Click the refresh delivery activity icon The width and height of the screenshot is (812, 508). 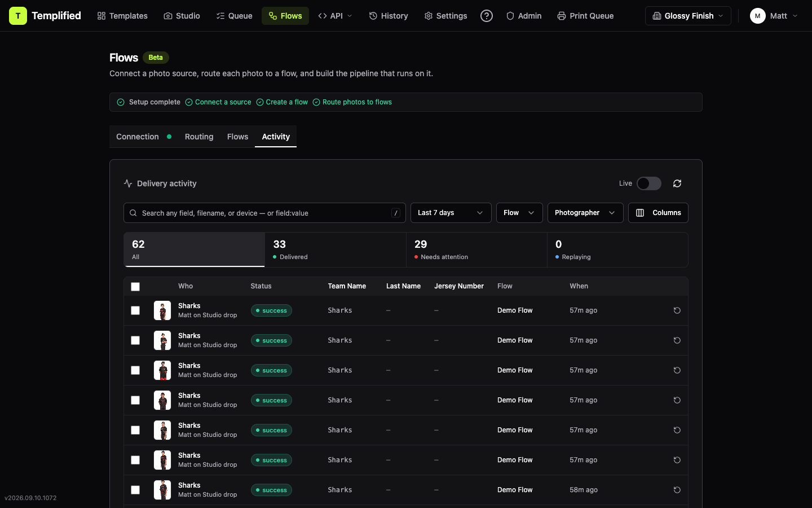[677, 183]
